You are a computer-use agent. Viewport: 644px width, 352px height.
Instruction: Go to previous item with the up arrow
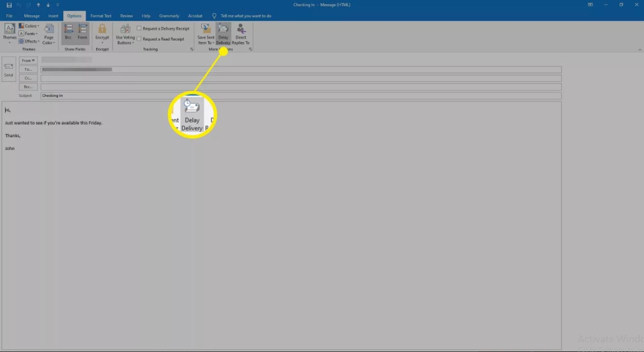click(38, 5)
